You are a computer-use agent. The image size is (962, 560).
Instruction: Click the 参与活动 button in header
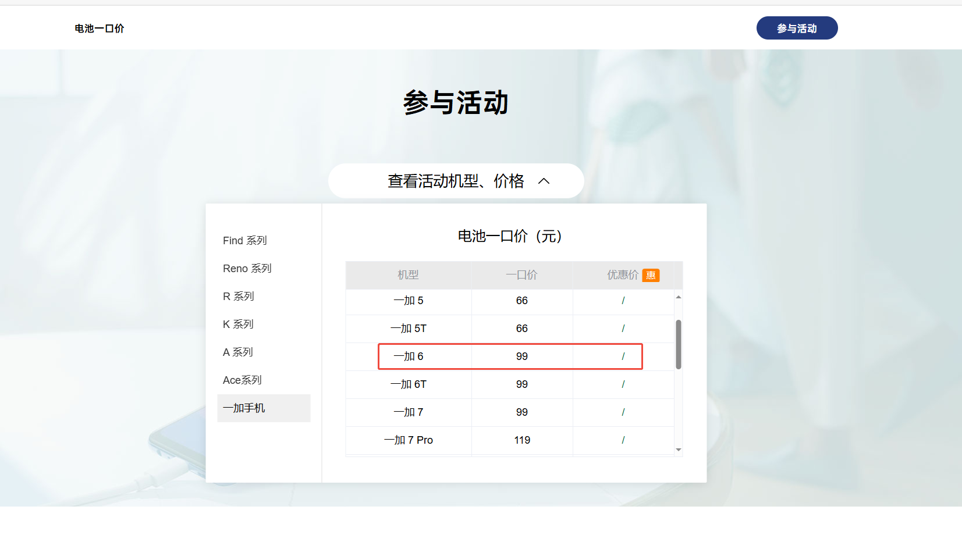797,28
